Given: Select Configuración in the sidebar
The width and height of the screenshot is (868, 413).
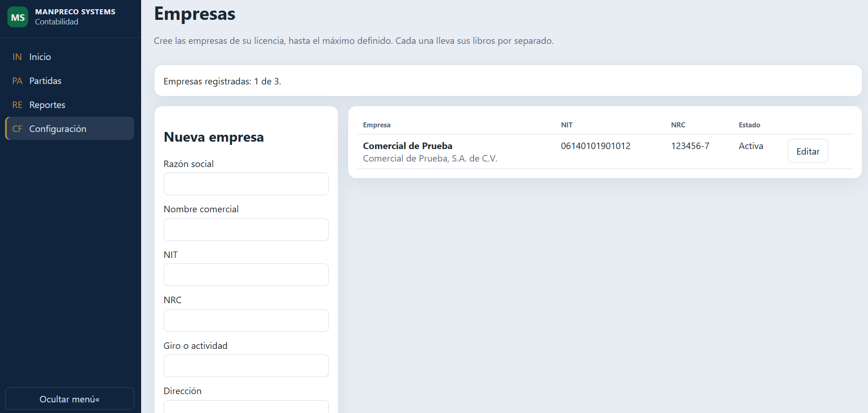Looking at the screenshot, I should tap(70, 129).
